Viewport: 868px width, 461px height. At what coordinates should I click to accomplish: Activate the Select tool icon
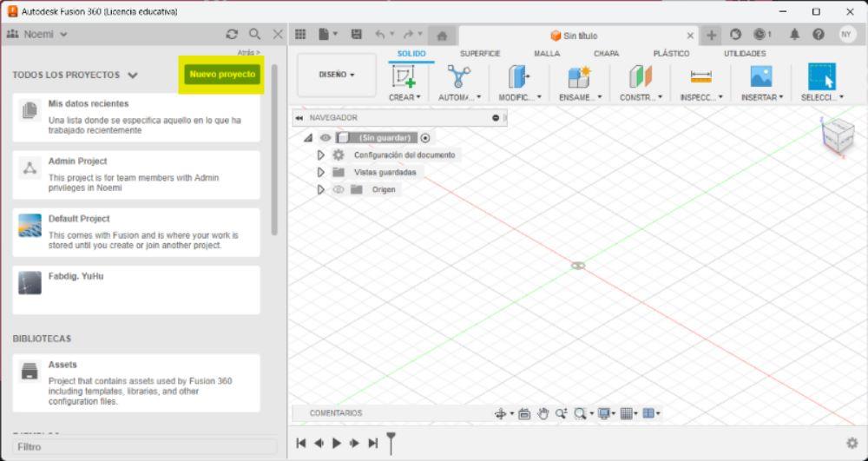click(x=822, y=76)
